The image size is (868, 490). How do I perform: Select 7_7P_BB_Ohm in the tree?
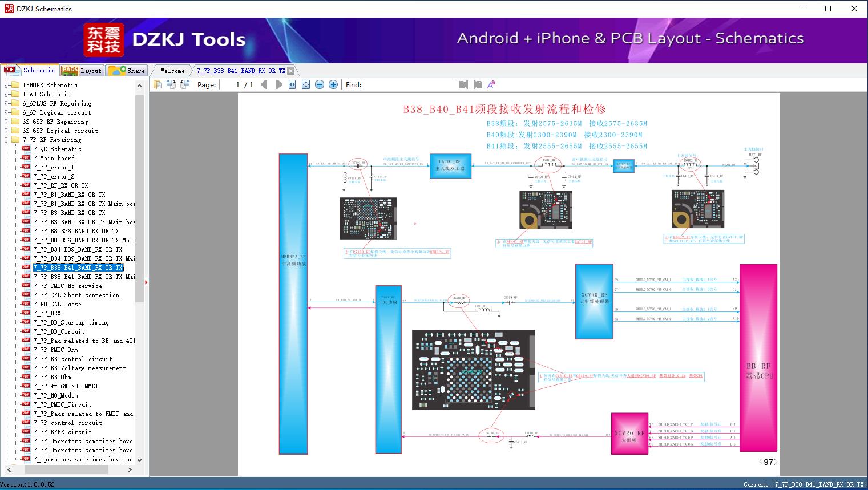pos(53,377)
